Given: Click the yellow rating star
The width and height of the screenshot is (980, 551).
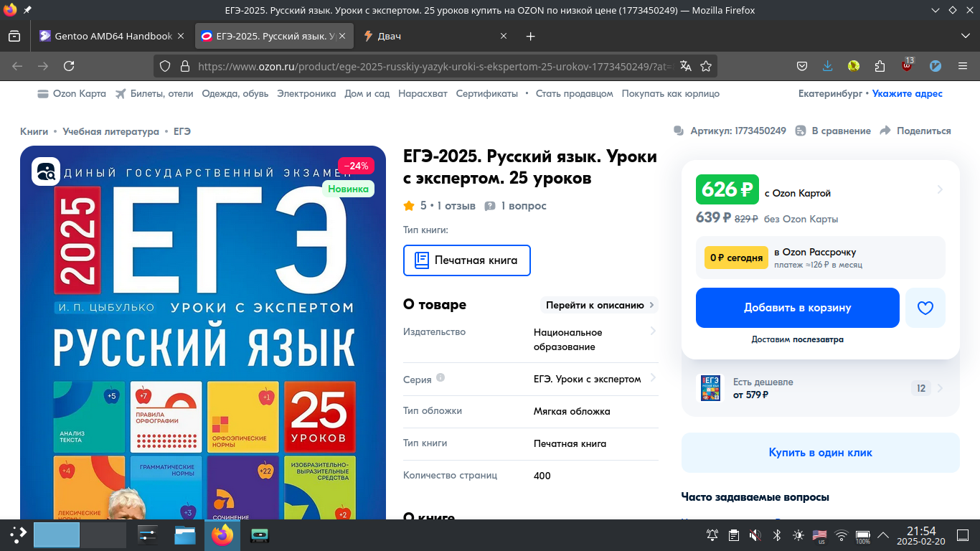Looking at the screenshot, I should [409, 206].
